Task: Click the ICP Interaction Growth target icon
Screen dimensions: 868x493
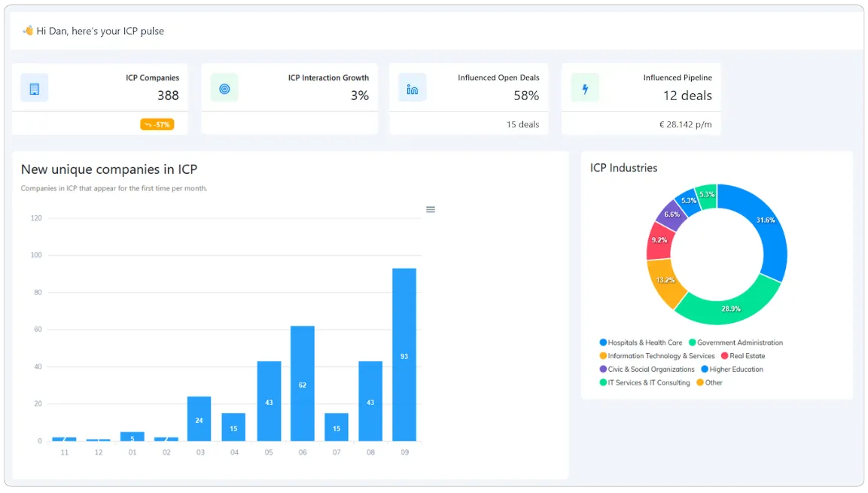Action: click(x=224, y=89)
